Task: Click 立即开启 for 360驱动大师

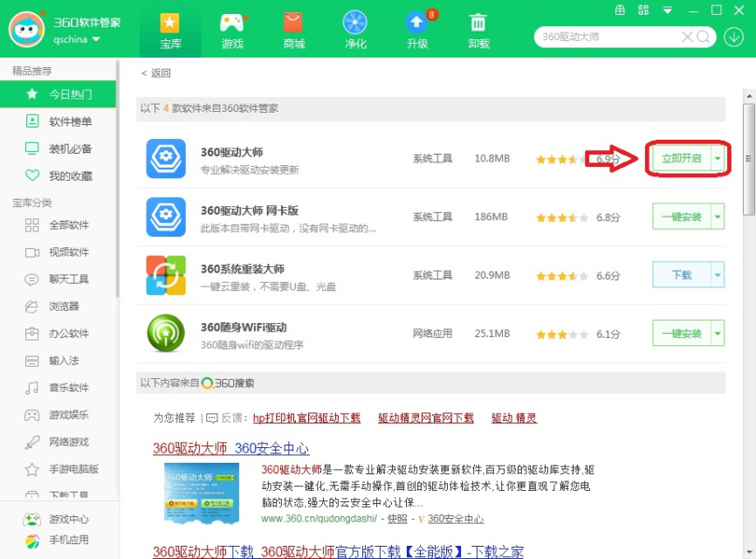Action: click(x=681, y=158)
